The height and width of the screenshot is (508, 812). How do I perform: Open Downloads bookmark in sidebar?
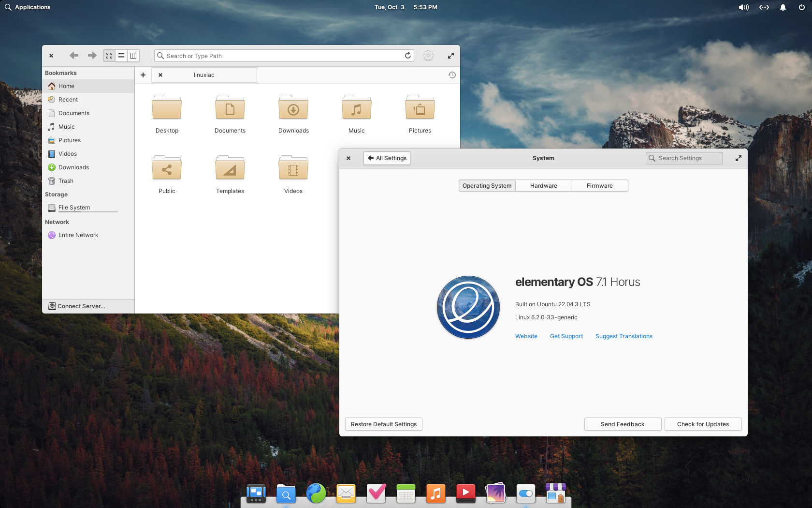pyautogui.click(x=88, y=167)
